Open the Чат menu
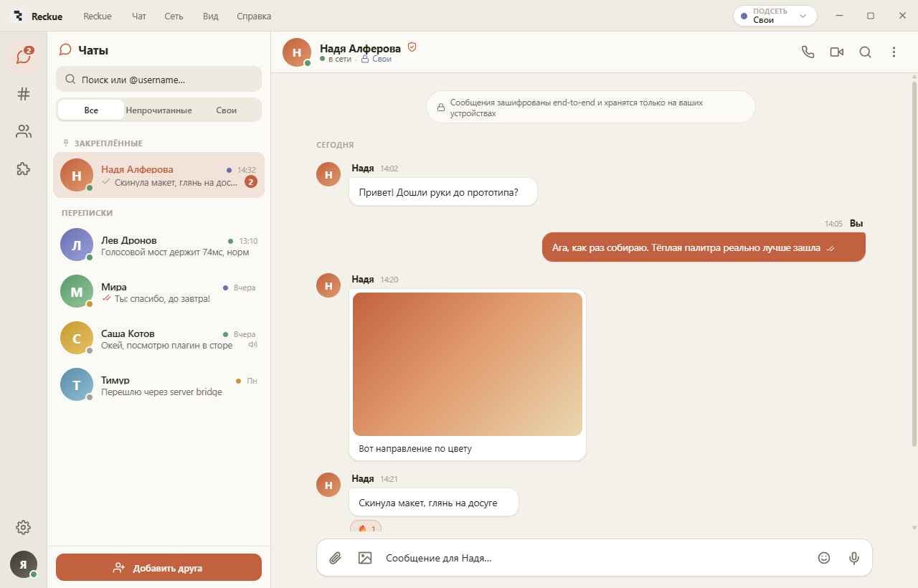The height and width of the screenshot is (588, 918). point(138,16)
